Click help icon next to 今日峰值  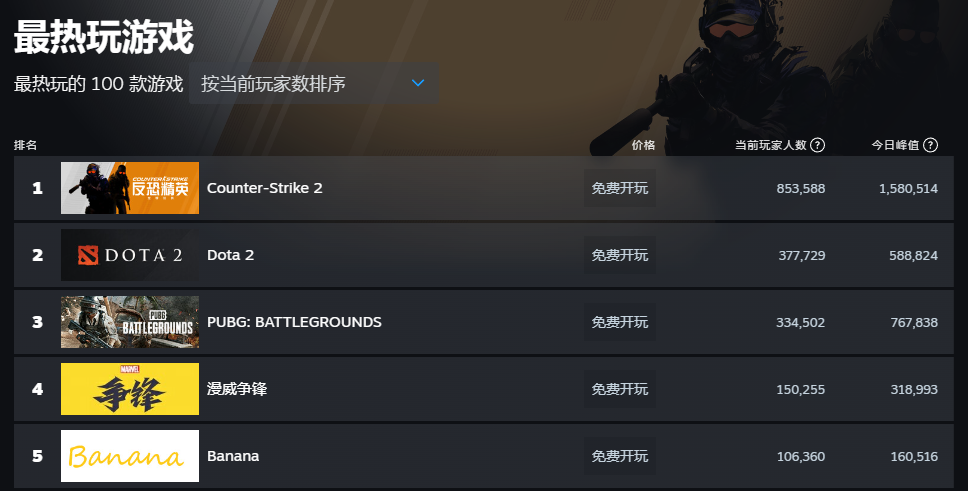click(x=930, y=145)
